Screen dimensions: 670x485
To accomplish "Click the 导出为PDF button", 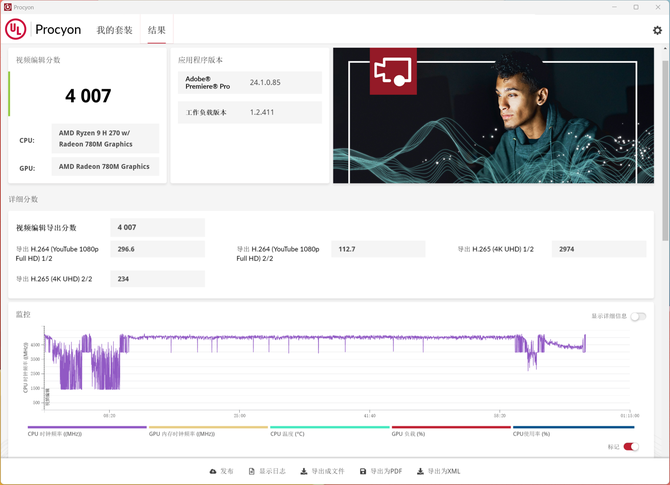I will coord(381,471).
